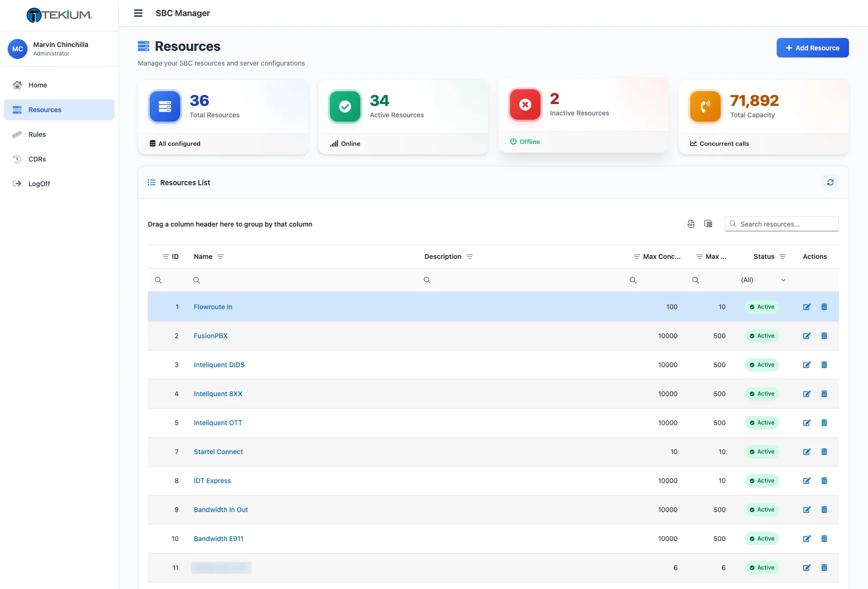The image size is (868, 589).
Task: Delete the IDT Express resource
Action: tap(824, 481)
